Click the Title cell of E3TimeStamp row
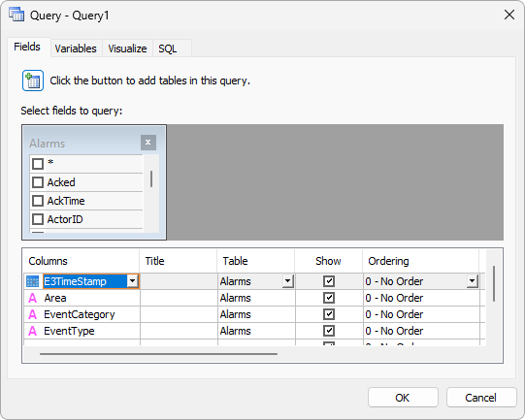 coord(179,281)
